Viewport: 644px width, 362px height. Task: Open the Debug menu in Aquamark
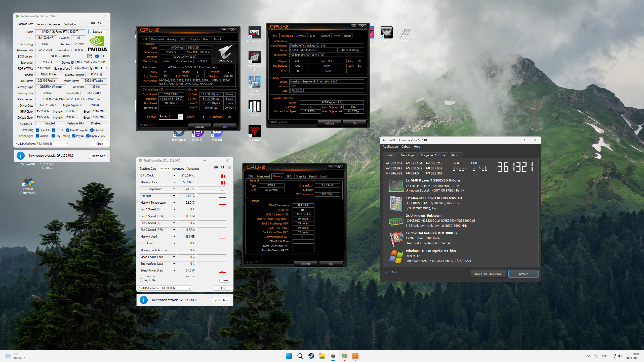coord(406,147)
